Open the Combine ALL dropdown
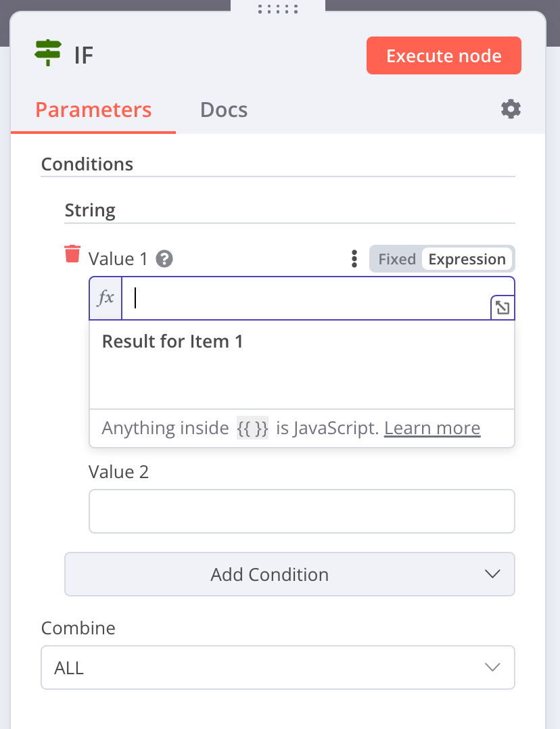 click(277, 667)
